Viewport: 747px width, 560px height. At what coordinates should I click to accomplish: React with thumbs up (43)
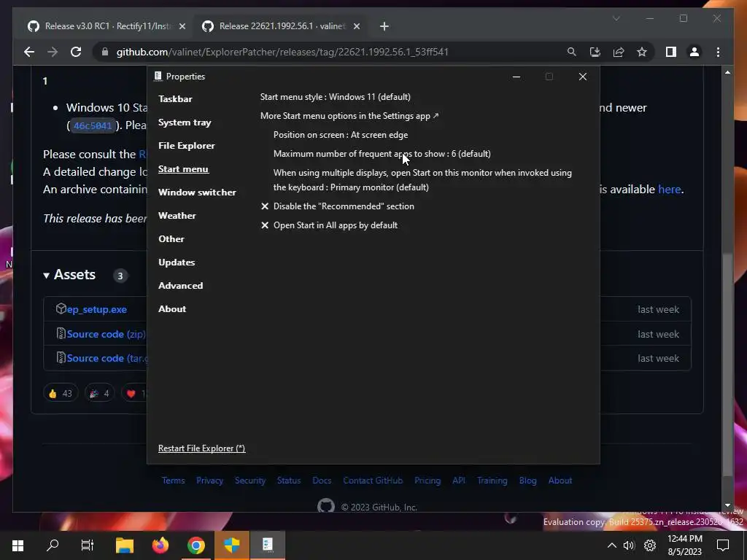60,393
